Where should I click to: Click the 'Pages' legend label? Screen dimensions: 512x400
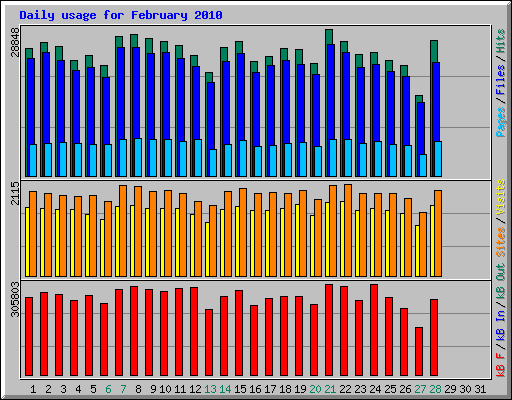click(501, 122)
